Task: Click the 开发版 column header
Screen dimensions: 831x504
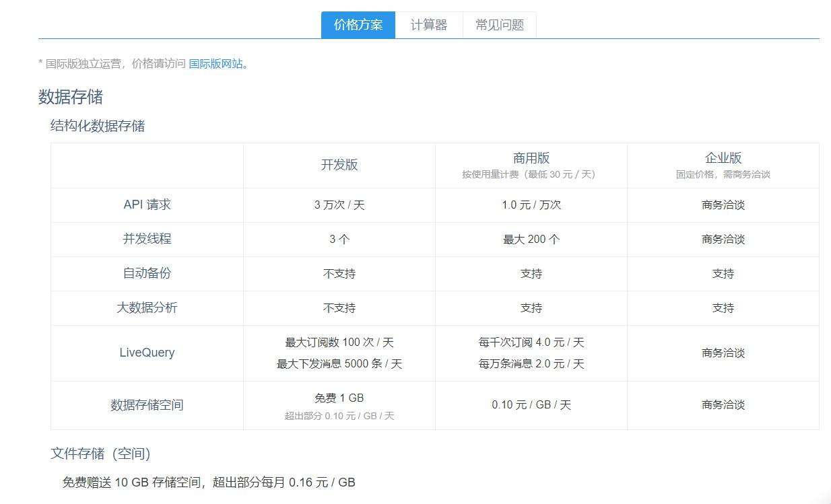Action: (339, 166)
